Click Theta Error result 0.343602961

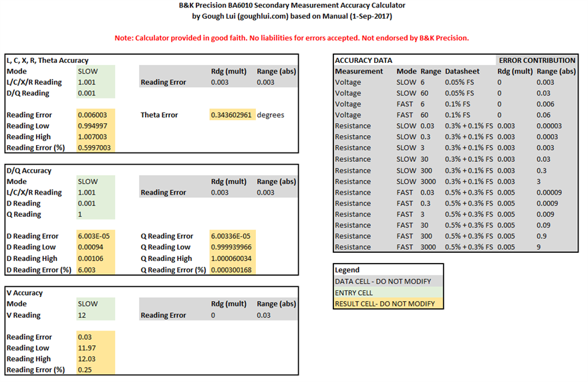tap(233, 114)
